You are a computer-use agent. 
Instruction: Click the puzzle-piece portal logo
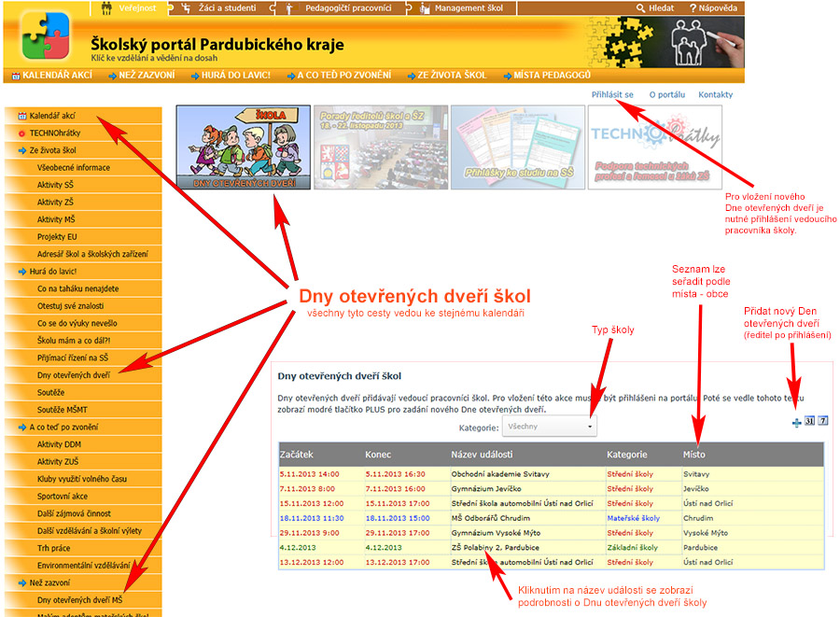[46, 35]
